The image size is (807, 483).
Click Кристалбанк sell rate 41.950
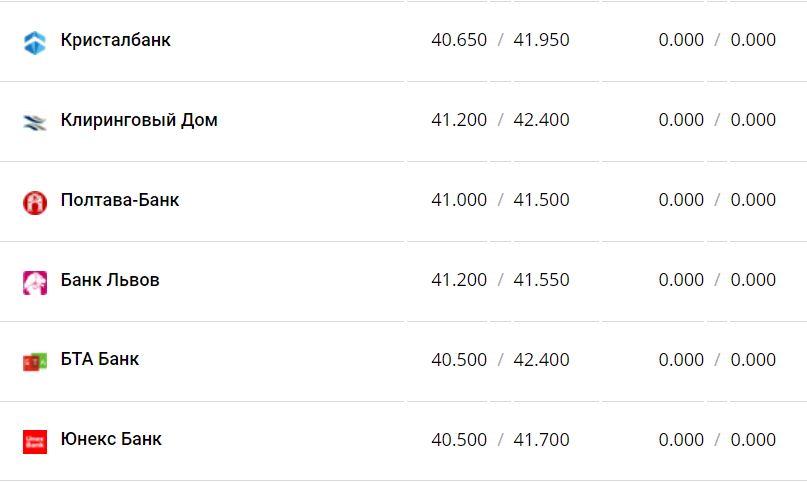click(x=541, y=41)
